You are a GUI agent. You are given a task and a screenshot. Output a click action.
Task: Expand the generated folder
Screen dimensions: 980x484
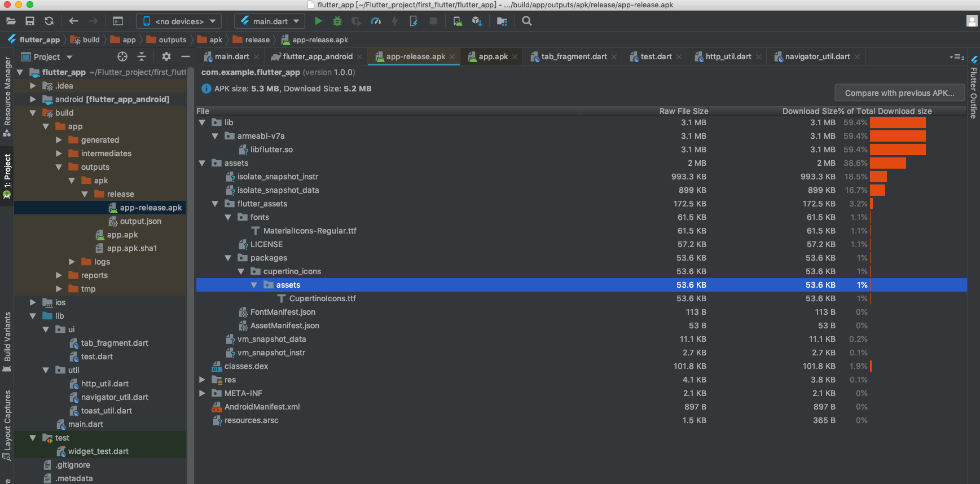point(59,140)
